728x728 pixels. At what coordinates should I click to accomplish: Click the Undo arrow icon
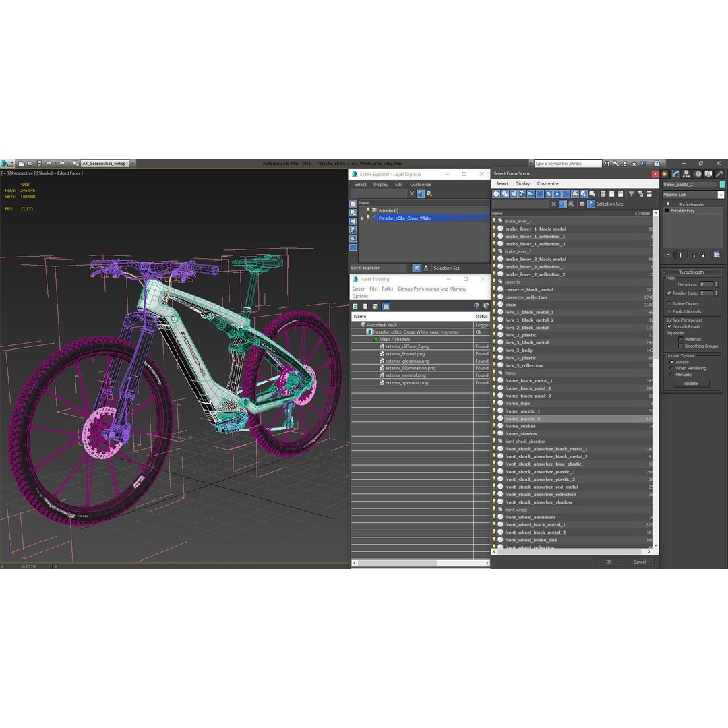(x=49, y=163)
